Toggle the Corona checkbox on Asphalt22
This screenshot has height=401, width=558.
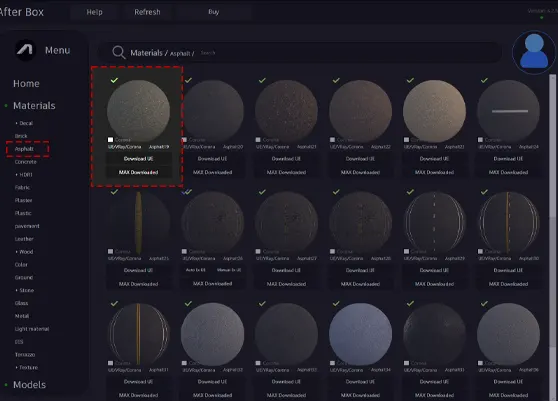(x=332, y=140)
